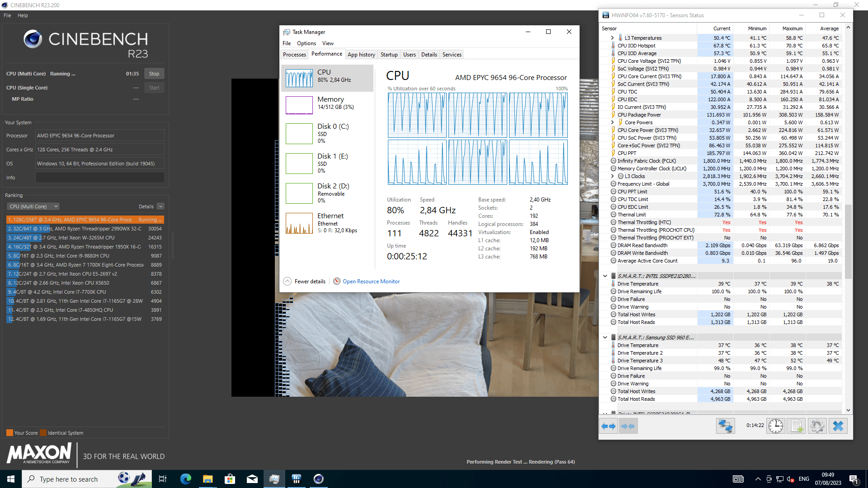Toggle the ranking Details arrow button

[x=160, y=206]
